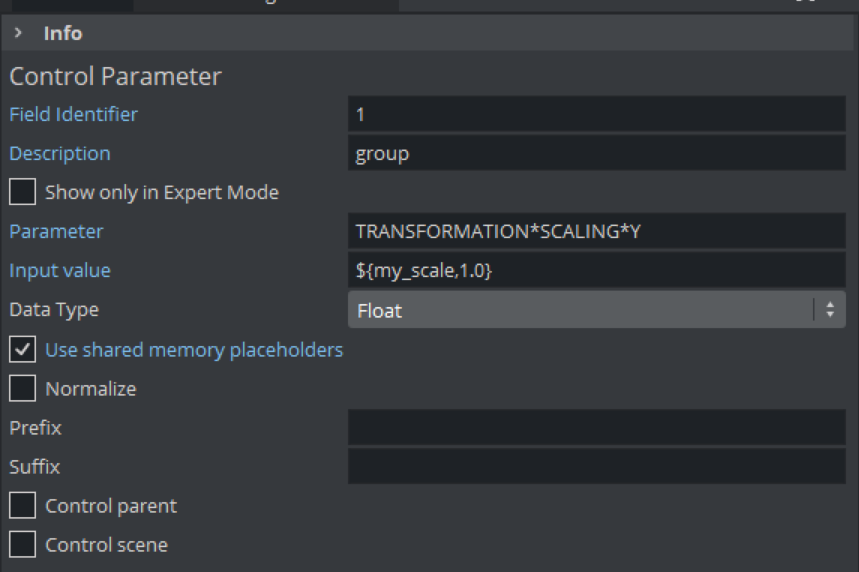Screen dimensions: 859x572
Task: Click the up/down arrows of Data Type combo
Action: tap(829, 310)
